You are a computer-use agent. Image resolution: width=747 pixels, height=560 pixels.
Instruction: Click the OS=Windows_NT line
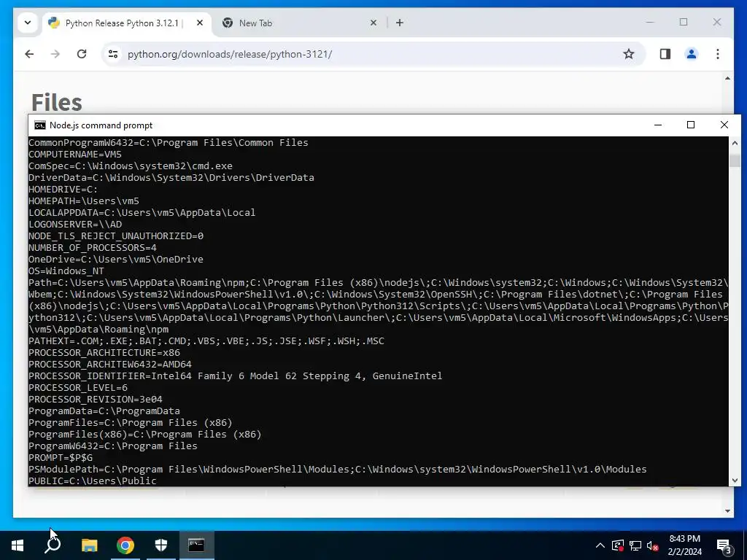[66, 271]
